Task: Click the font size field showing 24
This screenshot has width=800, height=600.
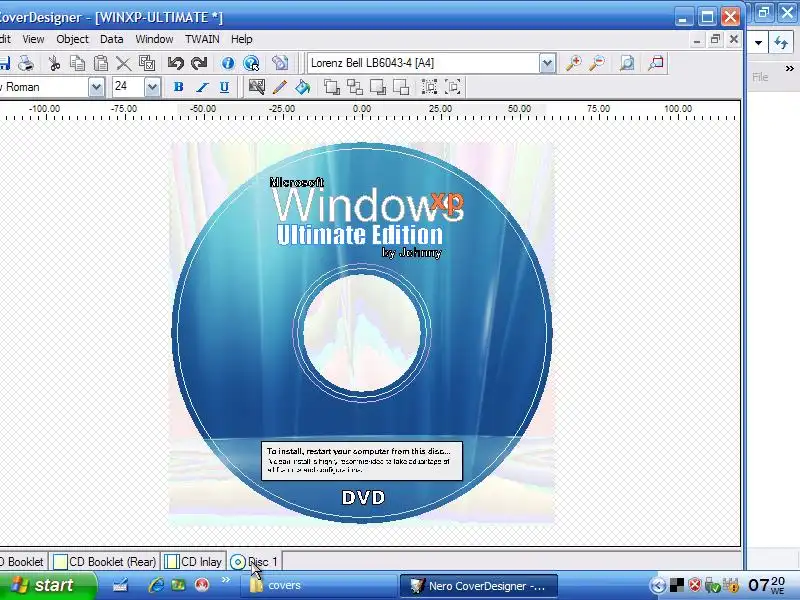Action: (x=129, y=87)
